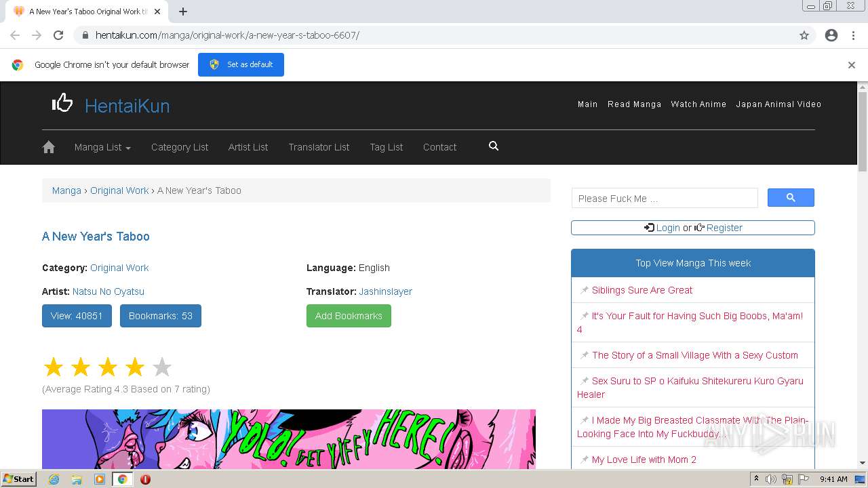Open the file explorer taskbar icon
This screenshot has width=868, height=488.
click(77, 479)
